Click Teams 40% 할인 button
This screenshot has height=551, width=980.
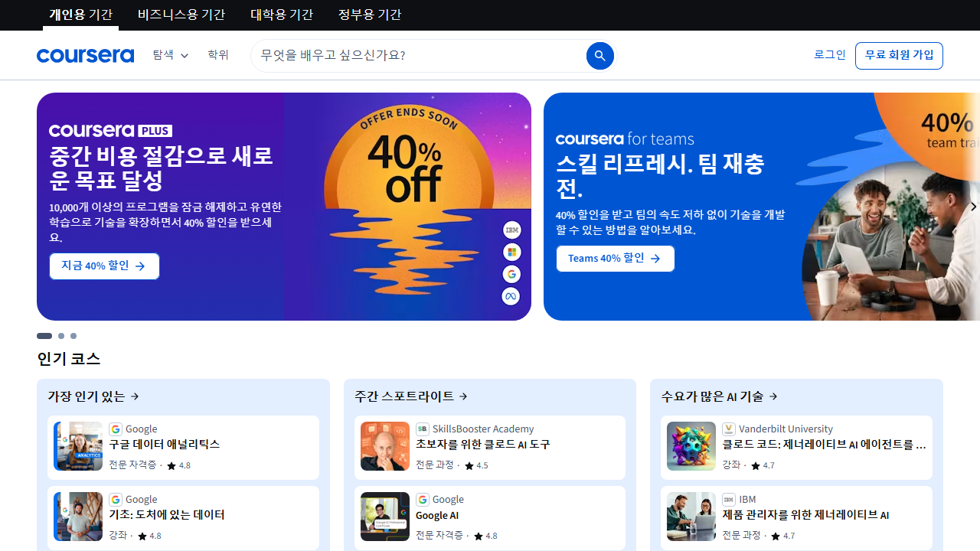pos(615,259)
